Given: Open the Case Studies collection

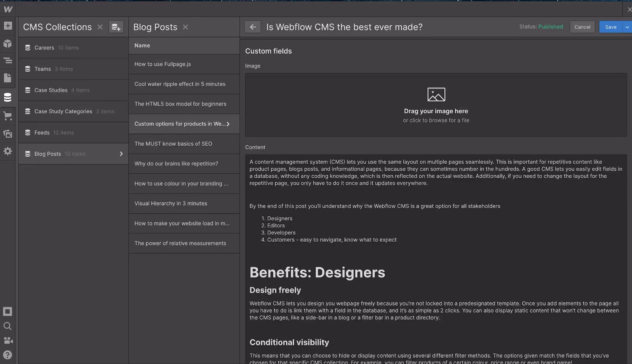Looking at the screenshot, I should tap(73, 90).
